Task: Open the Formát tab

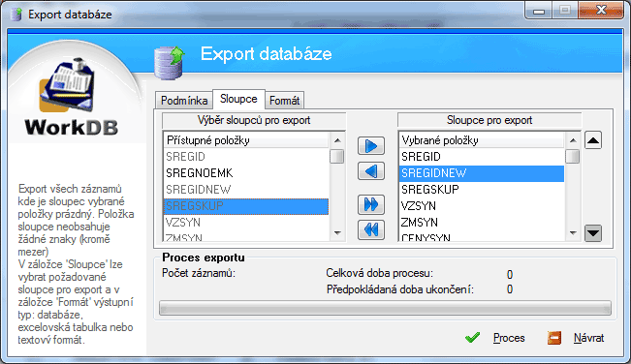Action: 285,100
